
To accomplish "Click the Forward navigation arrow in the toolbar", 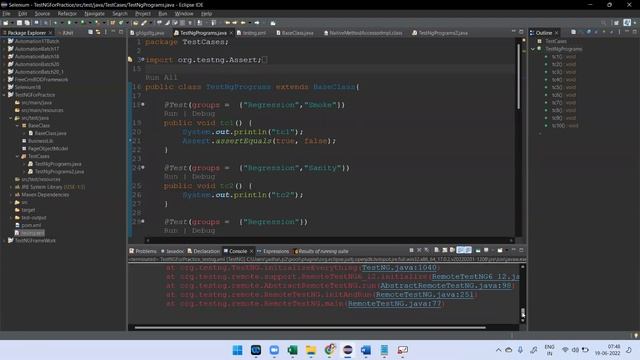I will pyautogui.click(x=257, y=23).
